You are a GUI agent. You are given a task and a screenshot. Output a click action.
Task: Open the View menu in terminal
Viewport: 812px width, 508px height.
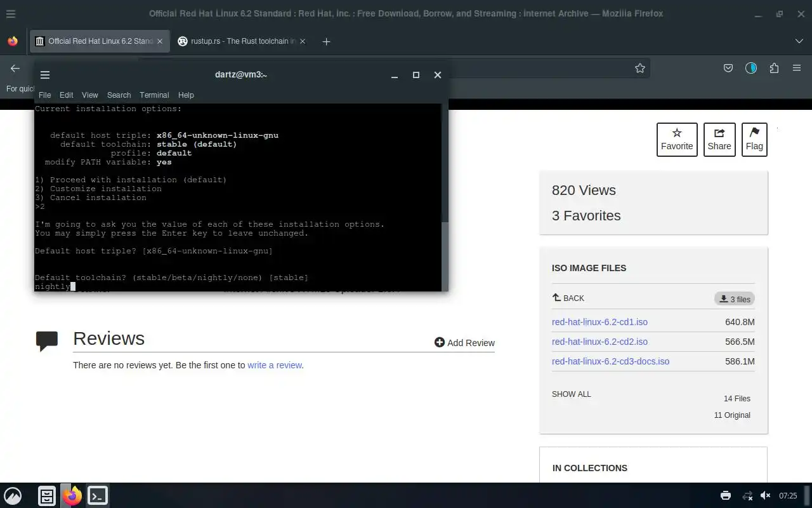[x=89, y=95]
